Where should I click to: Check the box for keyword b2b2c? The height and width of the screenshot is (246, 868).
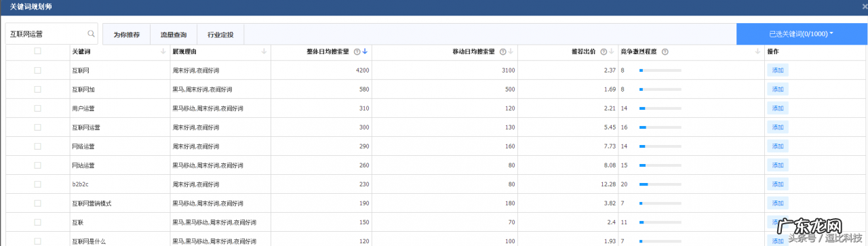point(37,184)
